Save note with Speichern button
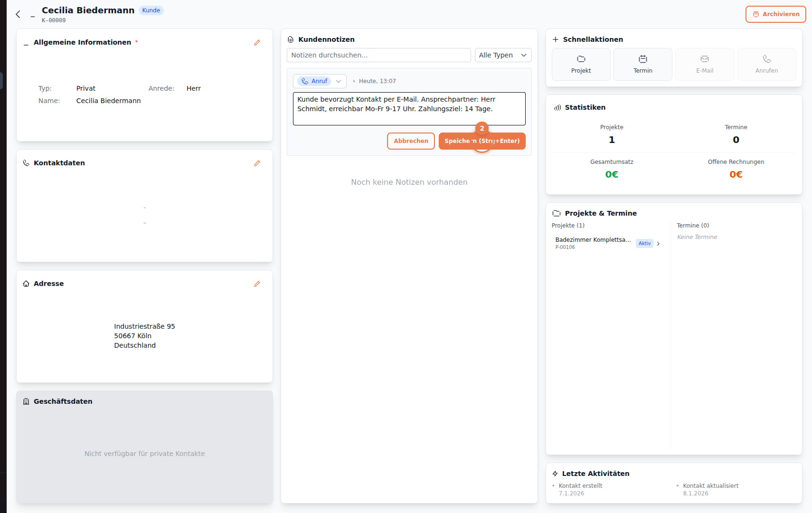Image resolution: width=812 pixels, height=513 pixels. [x=482, y=141]
